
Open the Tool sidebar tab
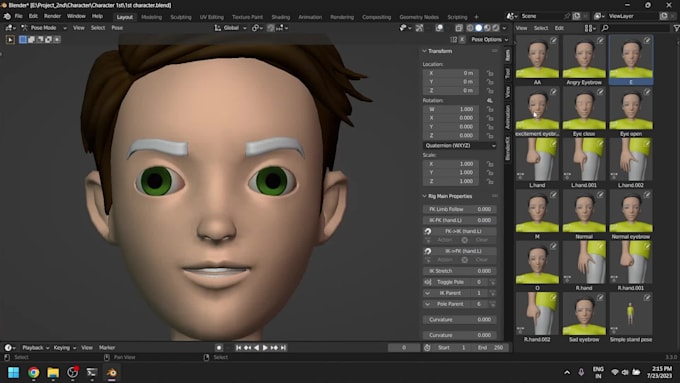pyautogui.click(x=508, y=74)
